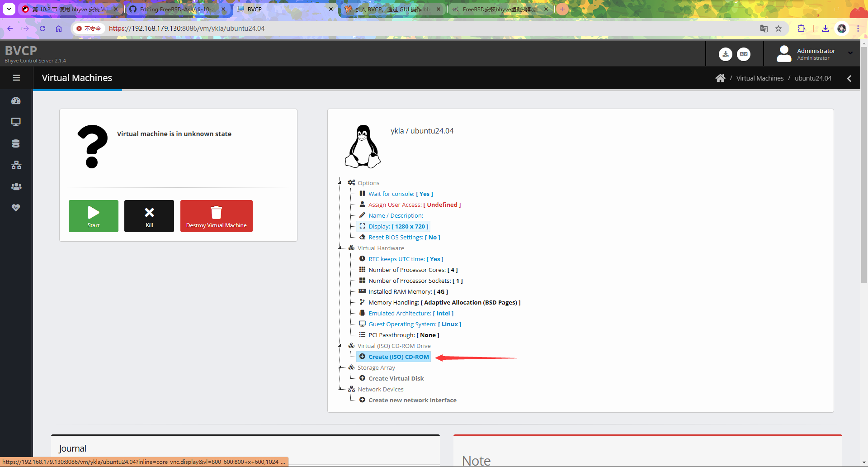Click the back chevron after the ubuntu24.04 breadcrumb
868x467 pixels.
tap(849, 78)
